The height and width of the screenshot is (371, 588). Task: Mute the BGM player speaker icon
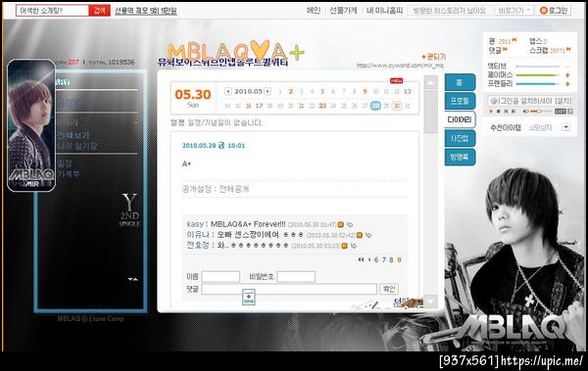(x=525, y=112)
